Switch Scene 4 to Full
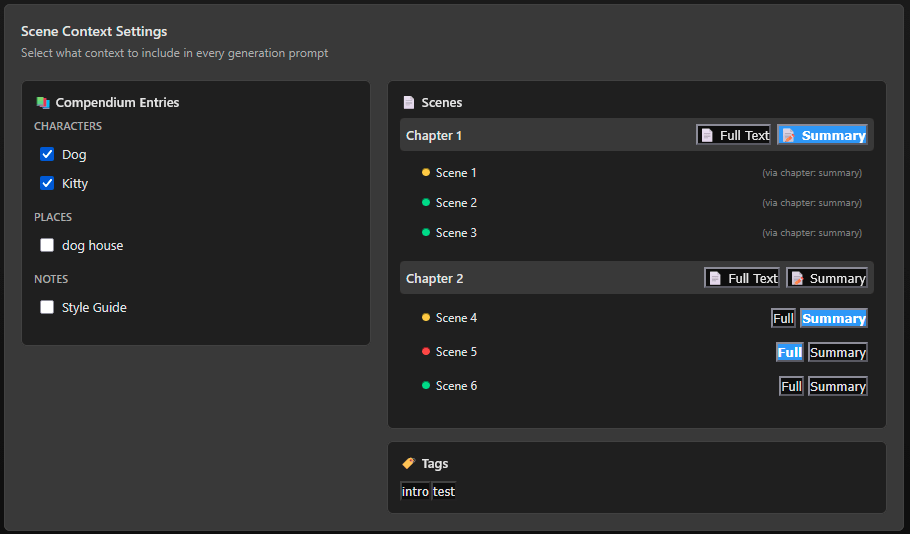 (x=783, y=318)
